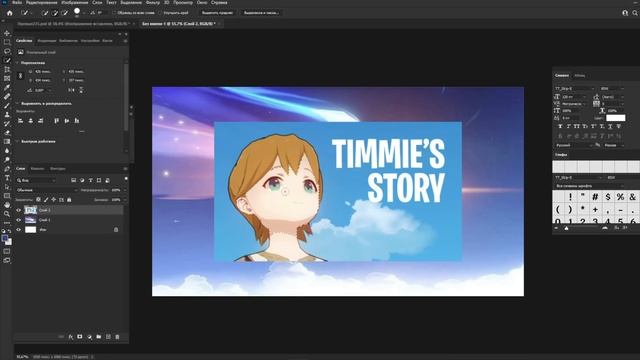Toggle link between width and height
The image size is (640, 360).
click(20, 76)
